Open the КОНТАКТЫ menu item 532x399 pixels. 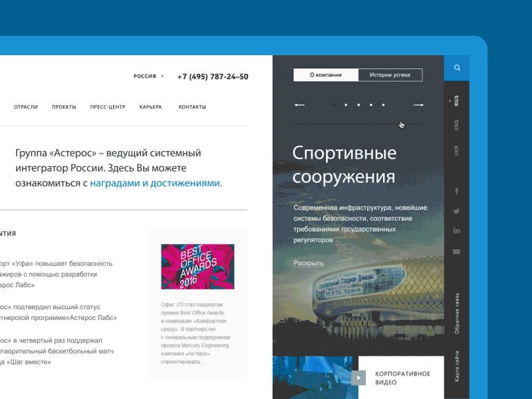pos(192,107)
